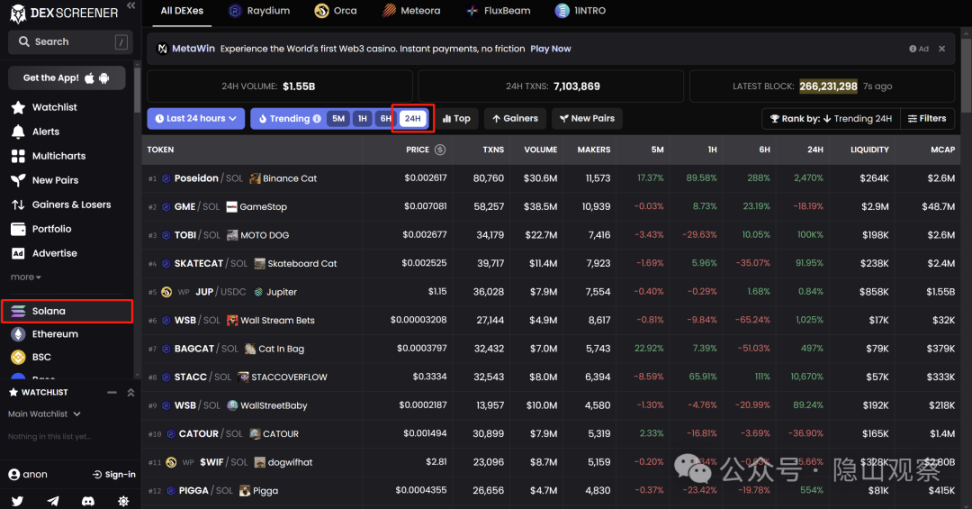The image size is (972, 509).
Task: Open the Discord icon link
Action: pos(88,501)
